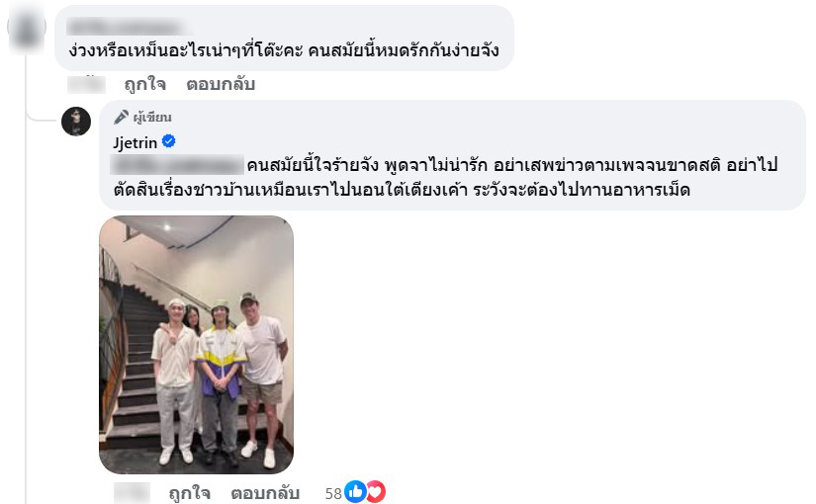816x504 pixels.
Task: Click the ผู้เขียน author badge label
Action: point(152,118)
